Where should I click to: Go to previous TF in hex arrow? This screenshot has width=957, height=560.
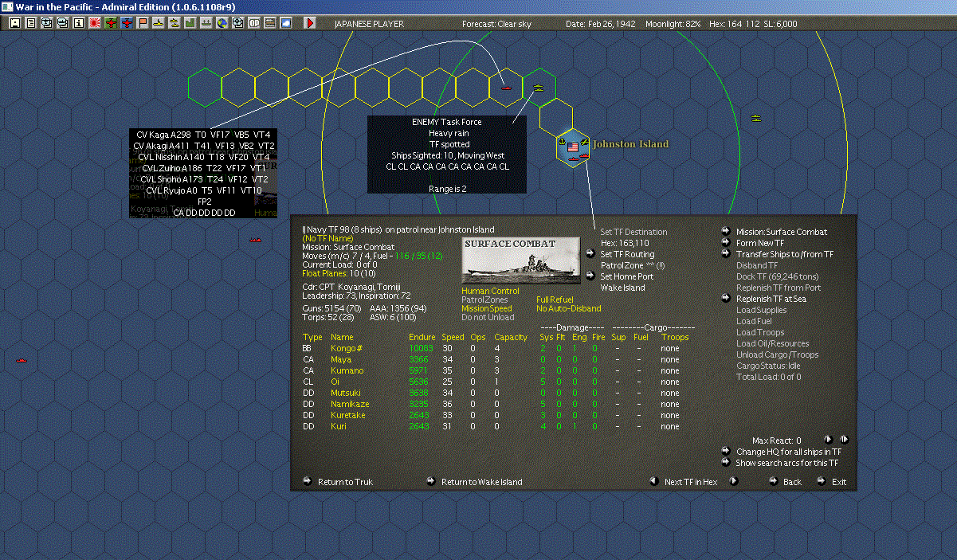point(653,481)
